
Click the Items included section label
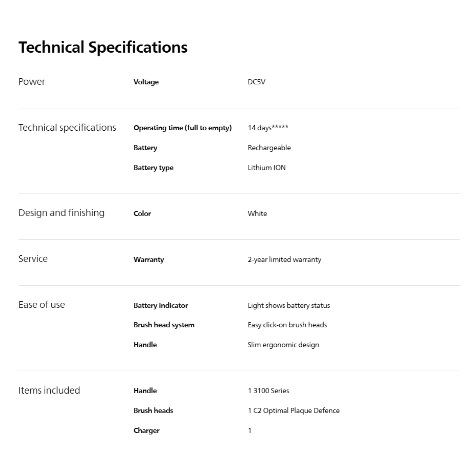click(49, 390)
